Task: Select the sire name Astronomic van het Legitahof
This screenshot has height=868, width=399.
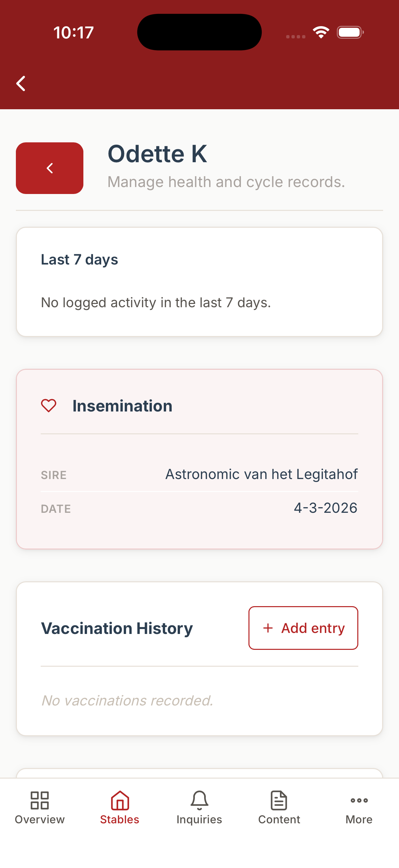Action: click(261, 474)
